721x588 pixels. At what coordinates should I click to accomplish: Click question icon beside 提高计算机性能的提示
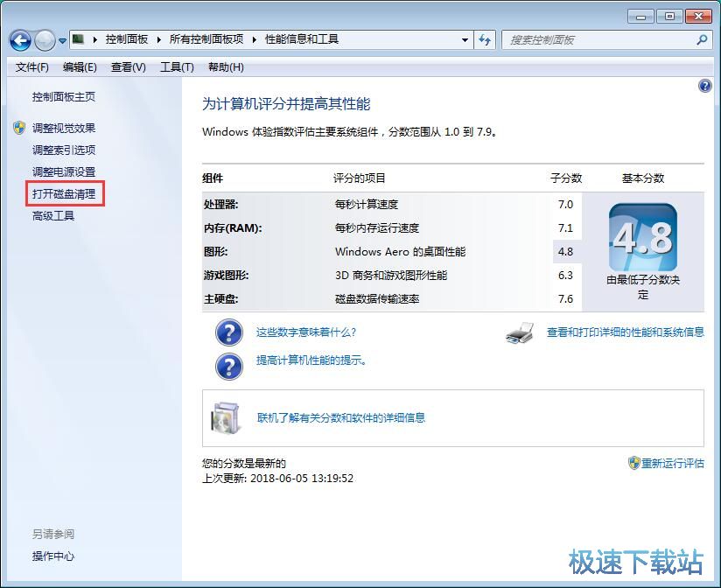coord(229,367)
